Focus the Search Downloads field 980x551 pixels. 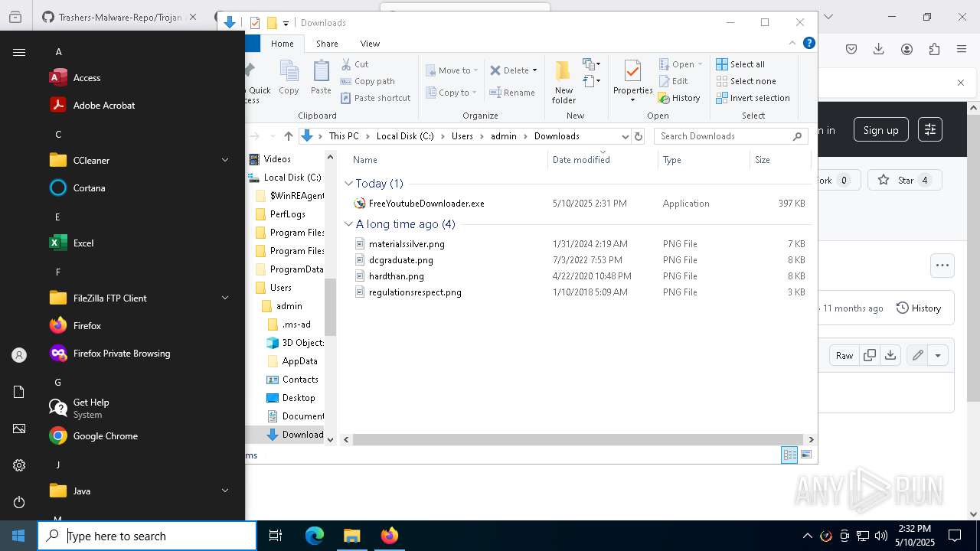[x=731, y=136]
